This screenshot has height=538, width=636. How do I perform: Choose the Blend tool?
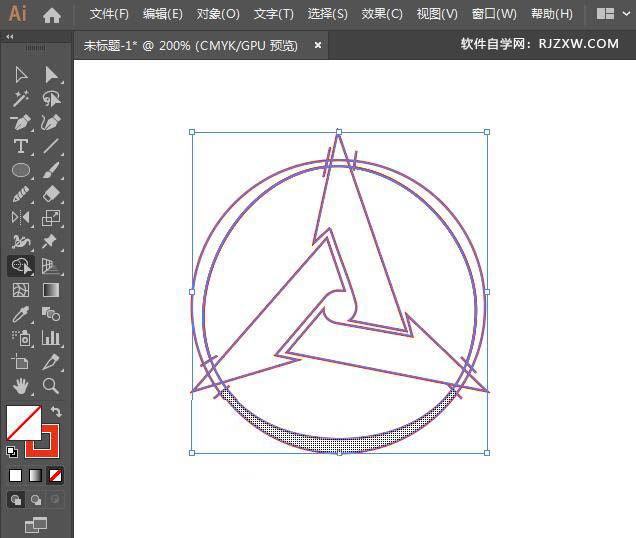[51, 314]
